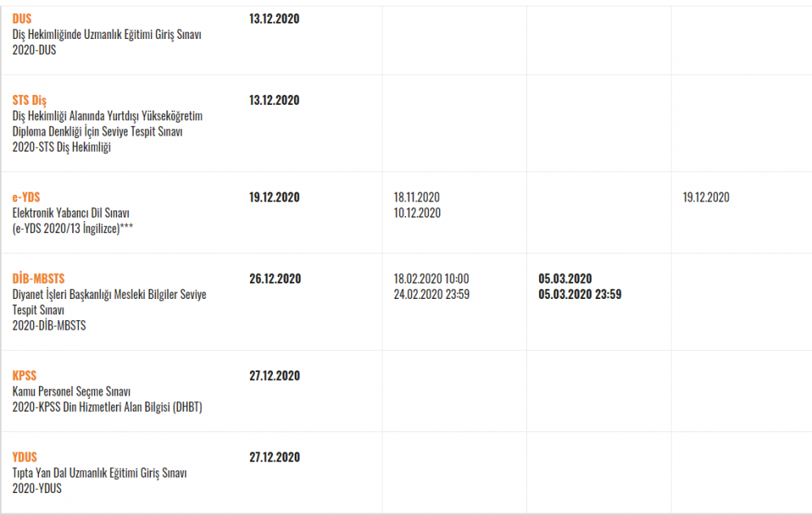Open the DİB-MBSTS exam link
Screen dimensions: 812x515
[38, 279]
